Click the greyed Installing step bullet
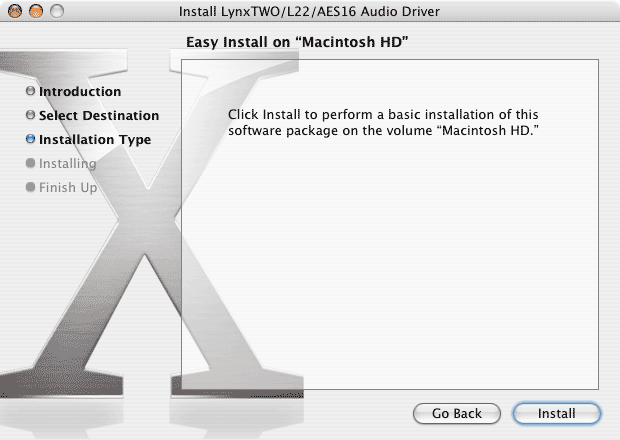 pos(30,163)
